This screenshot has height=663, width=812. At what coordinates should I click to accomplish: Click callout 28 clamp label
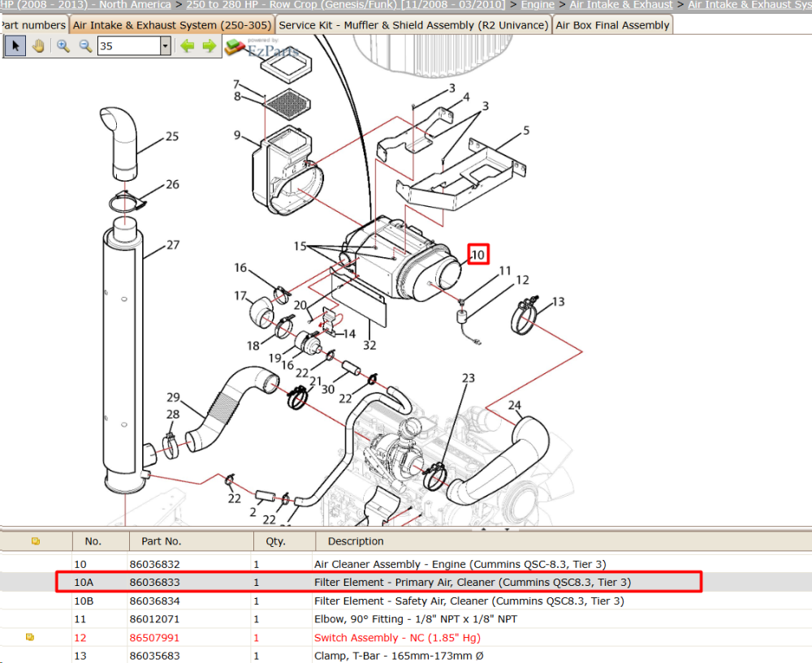173,414
